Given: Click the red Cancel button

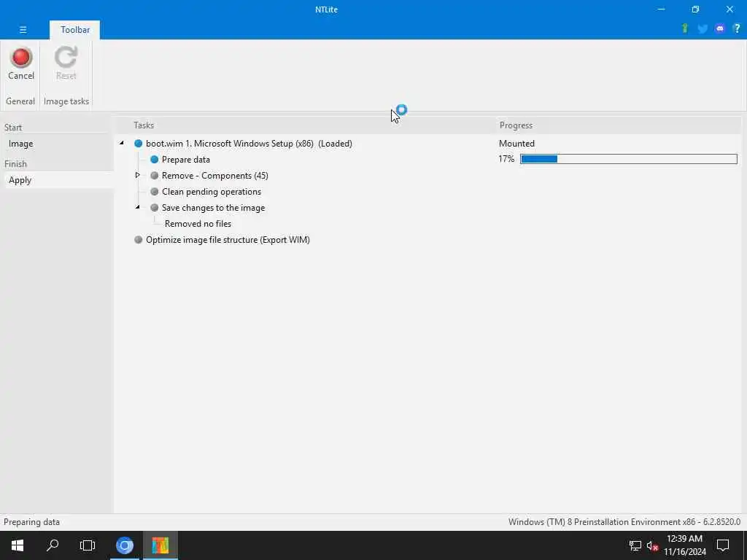Looking at the screenshot, I should [21, 63].
